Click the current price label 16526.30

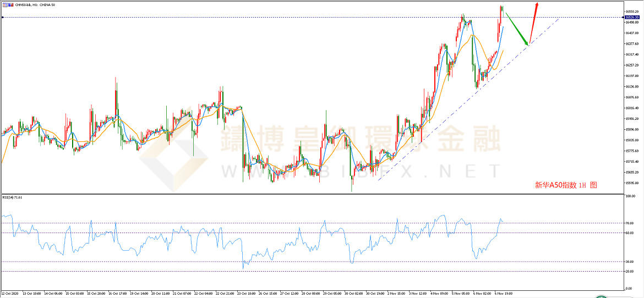(632, 18)
